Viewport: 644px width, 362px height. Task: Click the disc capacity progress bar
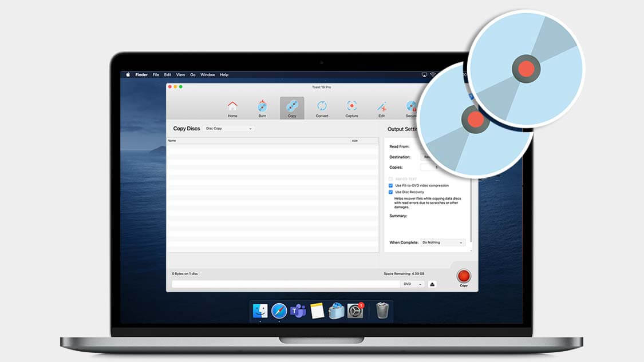tap(285, 284)
